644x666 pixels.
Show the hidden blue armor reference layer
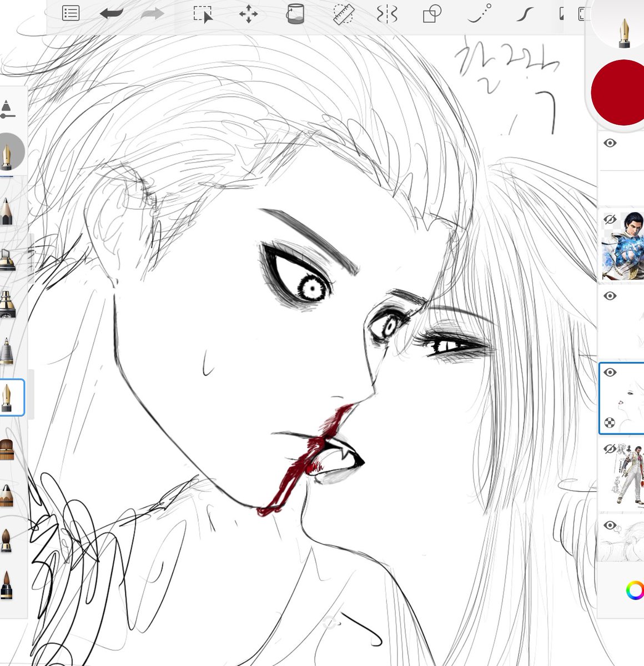[610, 220]
